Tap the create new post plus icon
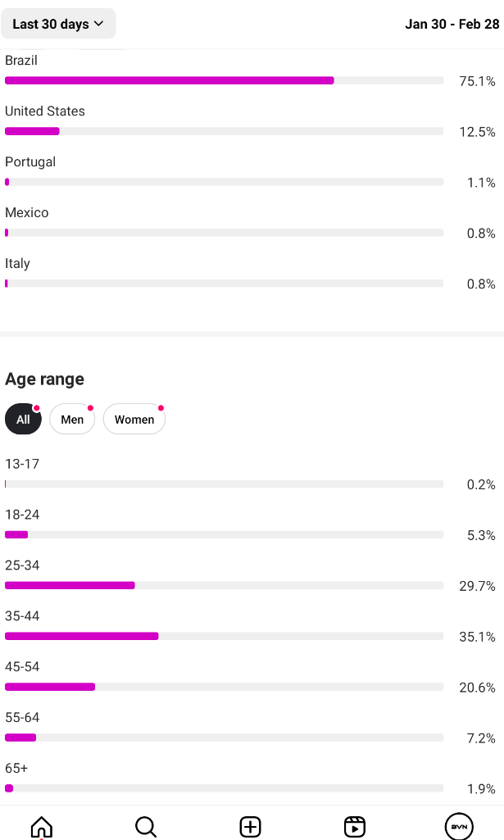The image size is (504, 840). (250, 827)
